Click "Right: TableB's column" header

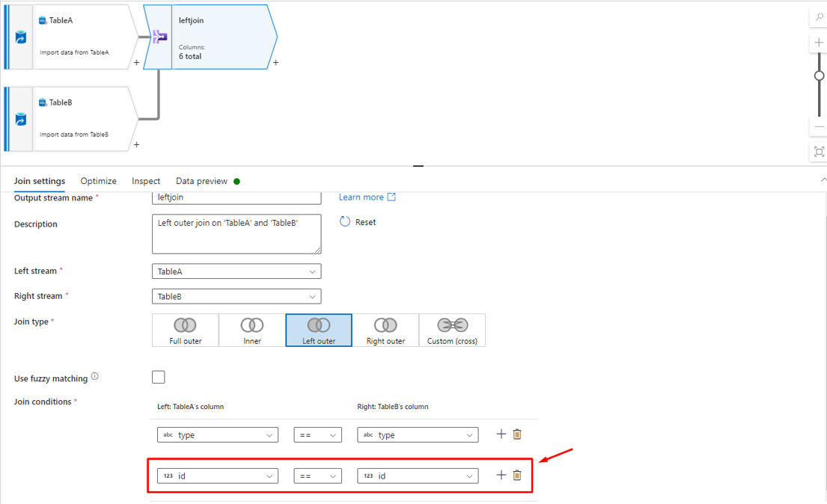[x=393, y=407]
